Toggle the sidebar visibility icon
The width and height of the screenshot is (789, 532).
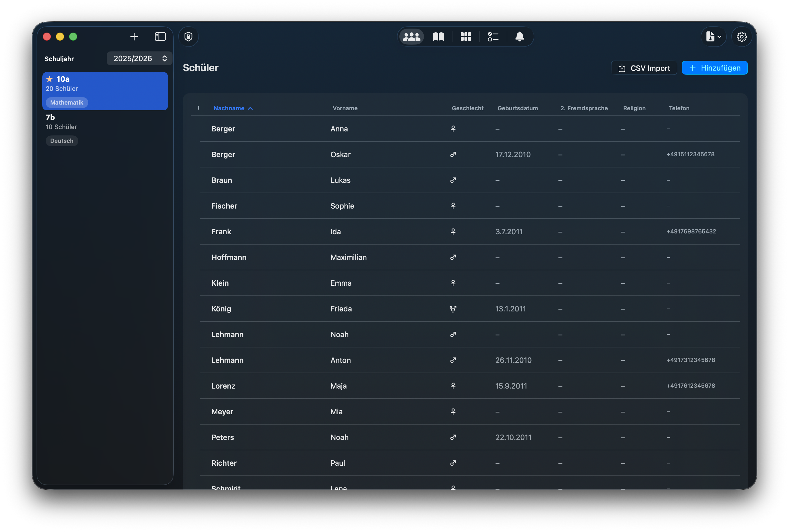160,37
